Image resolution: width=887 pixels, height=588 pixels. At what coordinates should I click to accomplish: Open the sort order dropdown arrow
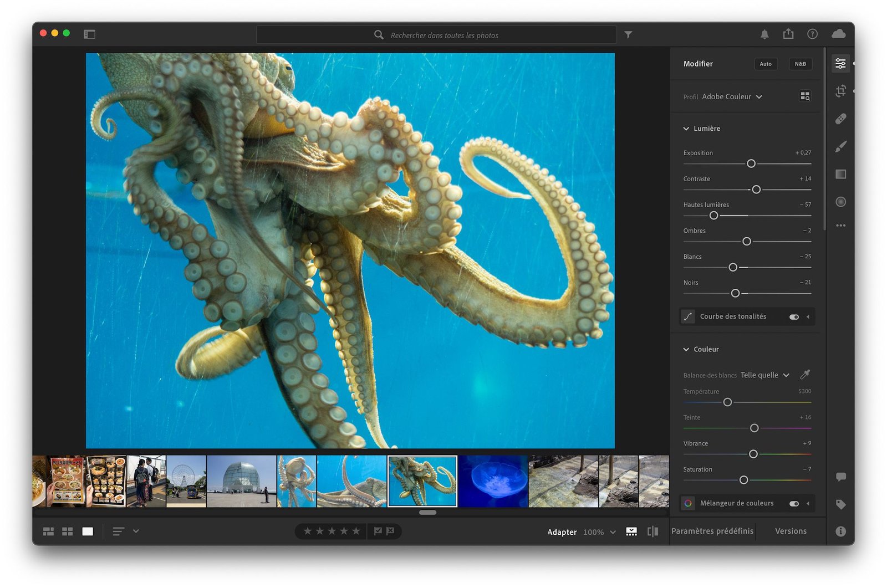point(136,531)
